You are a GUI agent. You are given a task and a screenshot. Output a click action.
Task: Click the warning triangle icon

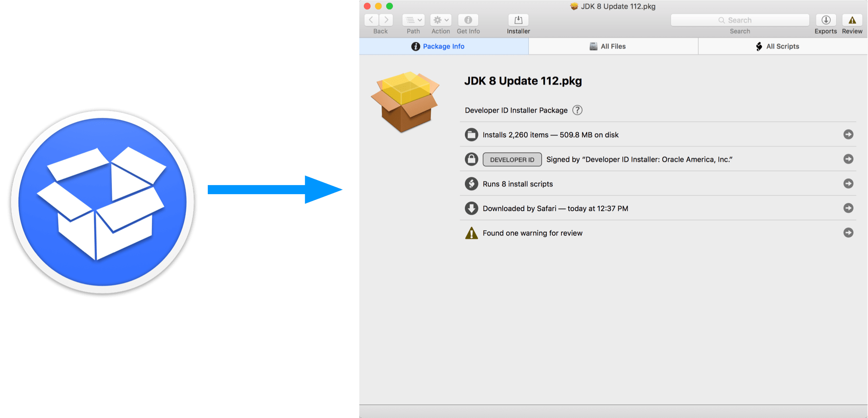point(471,233)
